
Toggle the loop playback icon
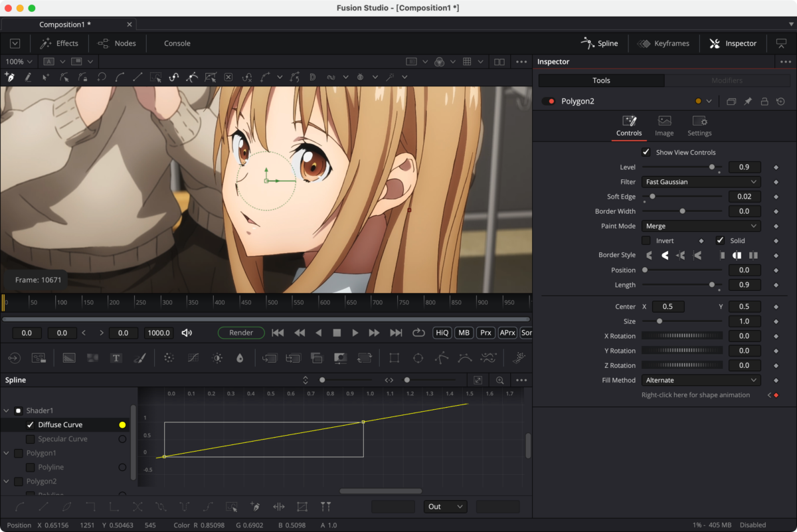point(418,333)
